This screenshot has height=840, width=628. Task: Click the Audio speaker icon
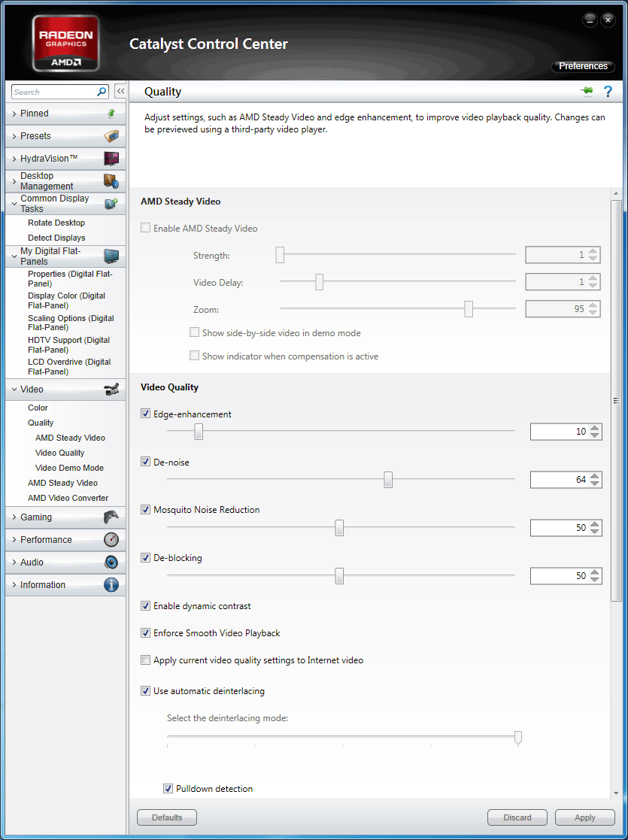[111, 562]
